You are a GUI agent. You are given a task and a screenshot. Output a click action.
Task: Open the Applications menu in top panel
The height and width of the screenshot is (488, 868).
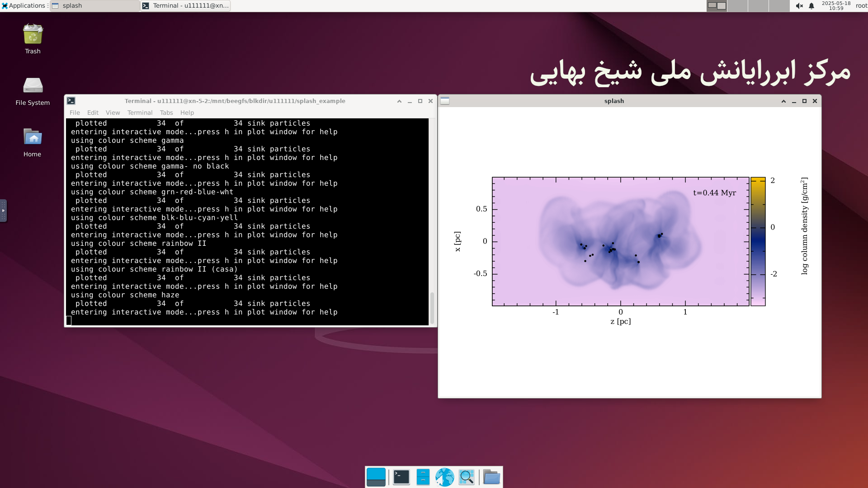click(x=24, y=5)
